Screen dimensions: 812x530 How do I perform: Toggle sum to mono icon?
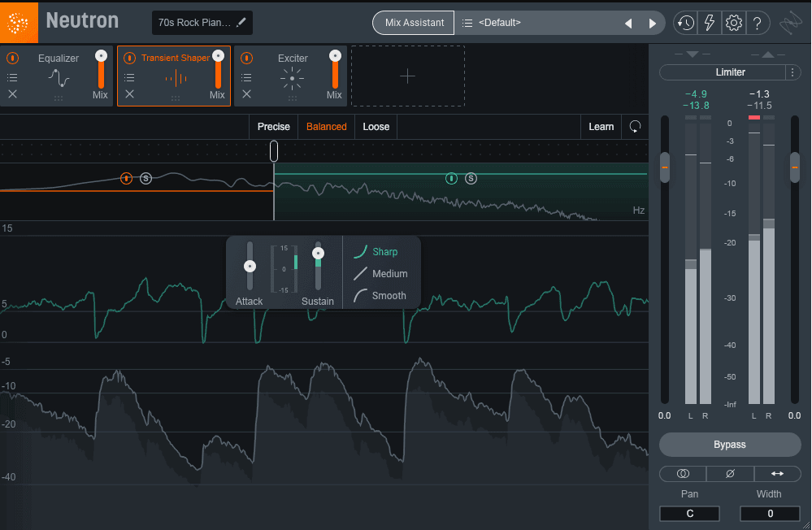pos(683,474)
